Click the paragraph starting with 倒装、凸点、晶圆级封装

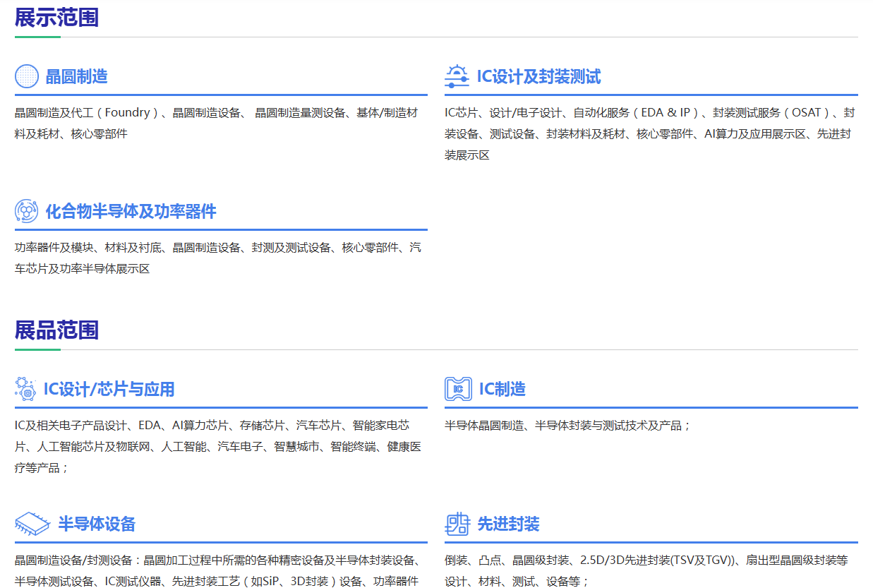click(x=646, y=570)
